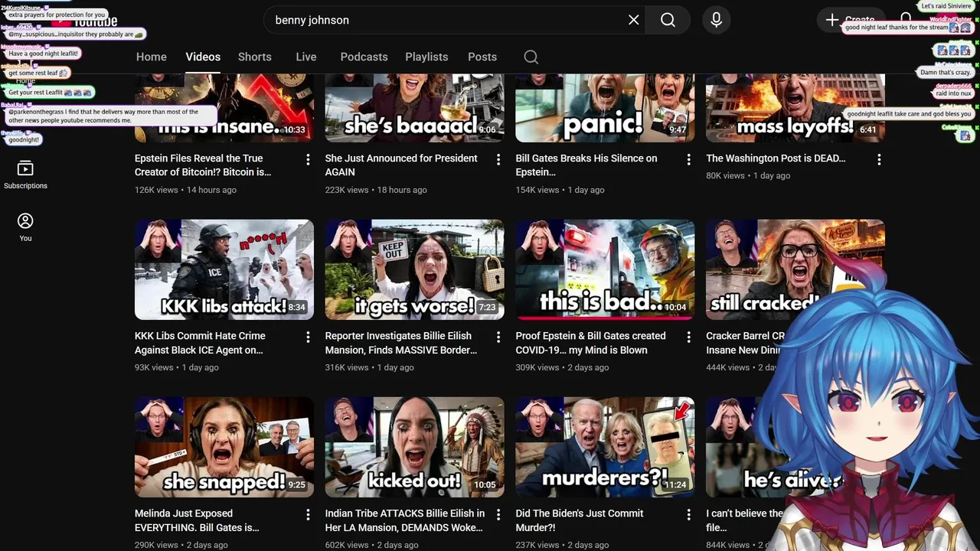Open 'KKK libs attack!' video thumbnail
The image size is (980, 551).
click(224, 269)
